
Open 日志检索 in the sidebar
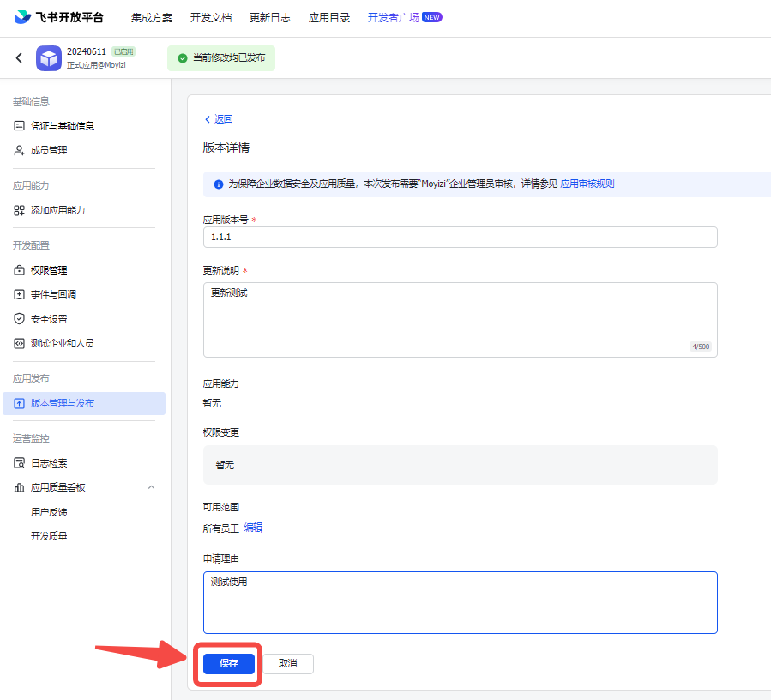point(48,463)
